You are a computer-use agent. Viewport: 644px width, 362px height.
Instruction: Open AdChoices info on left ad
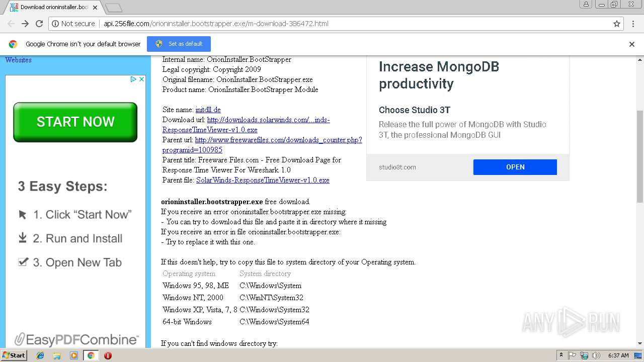click(133, 79)
